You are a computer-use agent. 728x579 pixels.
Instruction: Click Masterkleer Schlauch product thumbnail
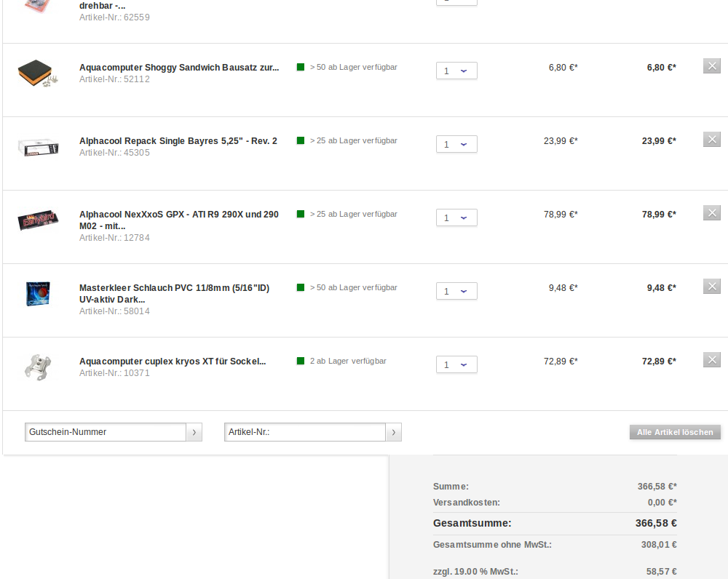click(x=38, y=293)
